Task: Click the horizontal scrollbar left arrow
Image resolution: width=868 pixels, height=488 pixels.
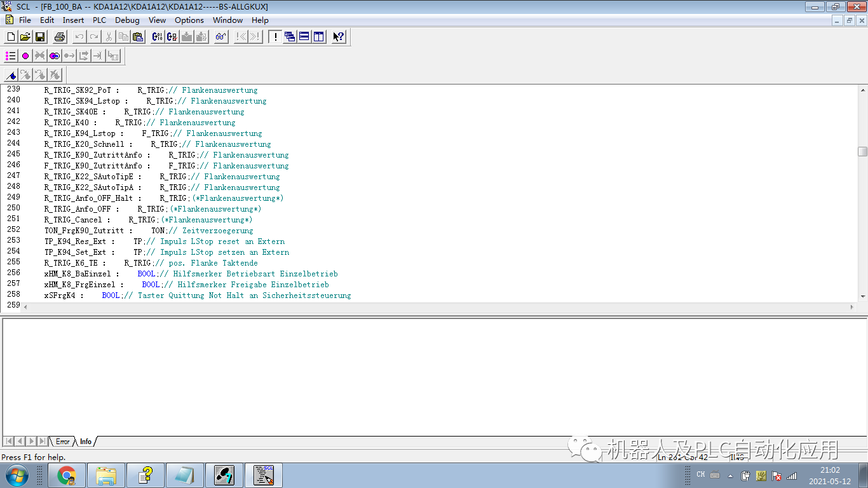Action: [26, 306]
